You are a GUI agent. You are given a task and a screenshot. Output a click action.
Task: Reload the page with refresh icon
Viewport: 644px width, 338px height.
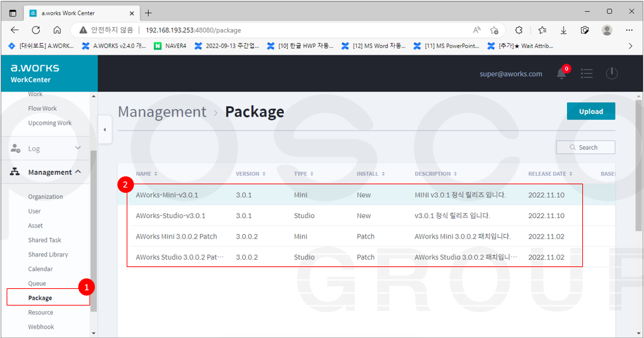(36, 30)
